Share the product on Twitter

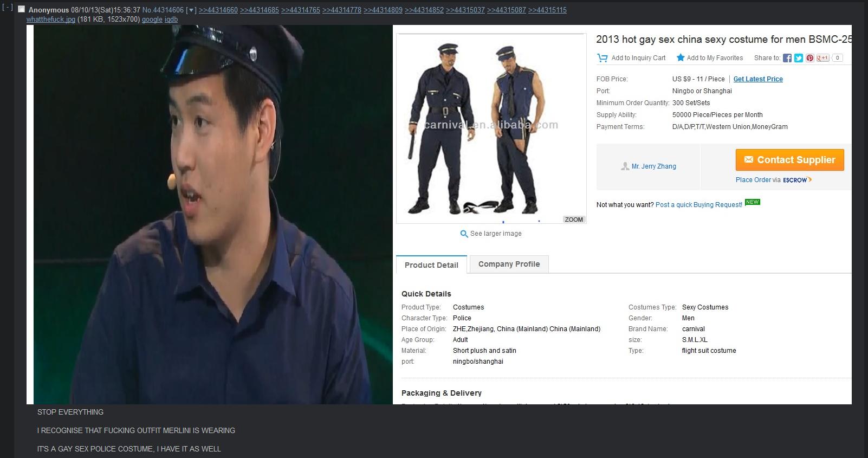tap(799, 58)
